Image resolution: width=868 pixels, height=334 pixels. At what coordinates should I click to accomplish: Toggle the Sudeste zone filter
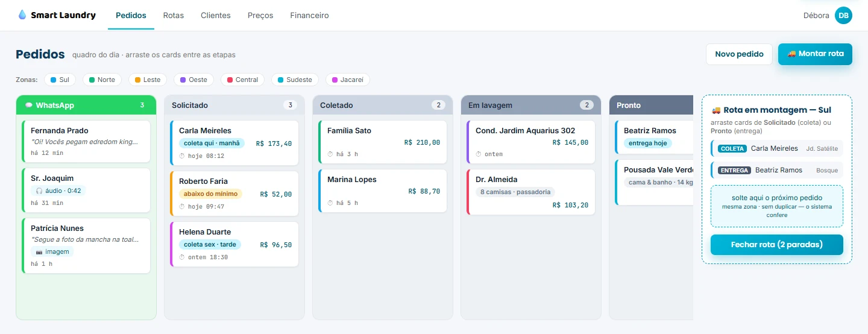(x=295, y=80)
